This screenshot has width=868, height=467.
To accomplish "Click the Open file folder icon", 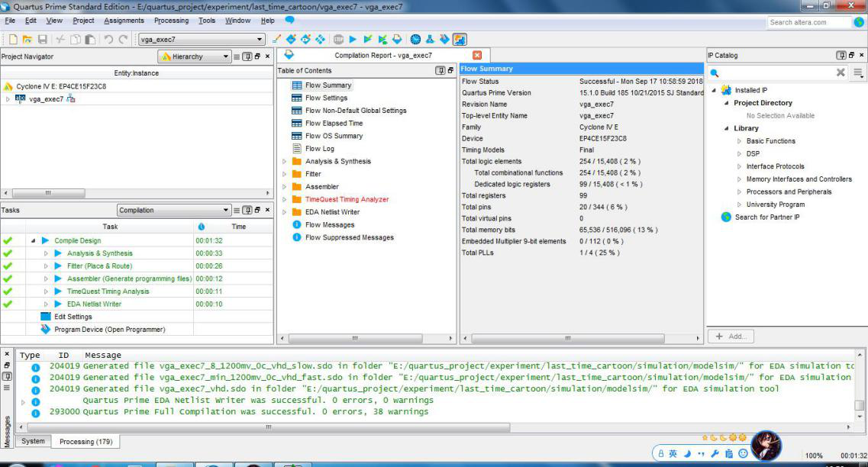I will tap(27, 39).
